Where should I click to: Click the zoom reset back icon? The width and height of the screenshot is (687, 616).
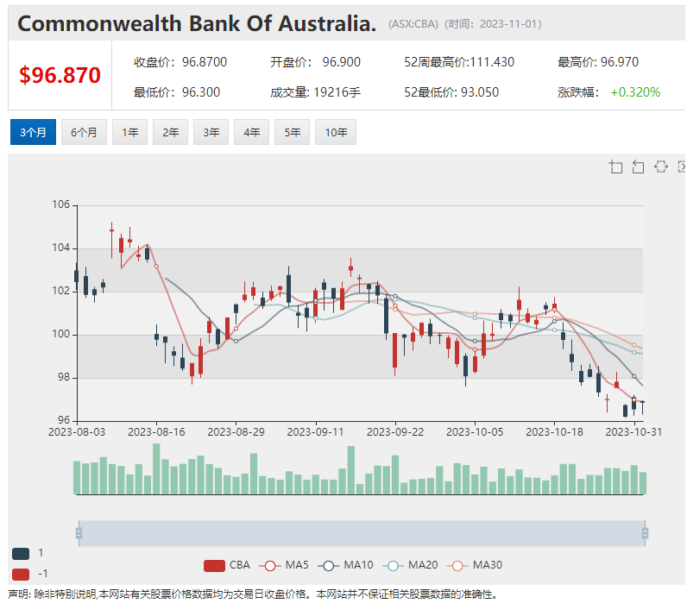tap(638, 167)
